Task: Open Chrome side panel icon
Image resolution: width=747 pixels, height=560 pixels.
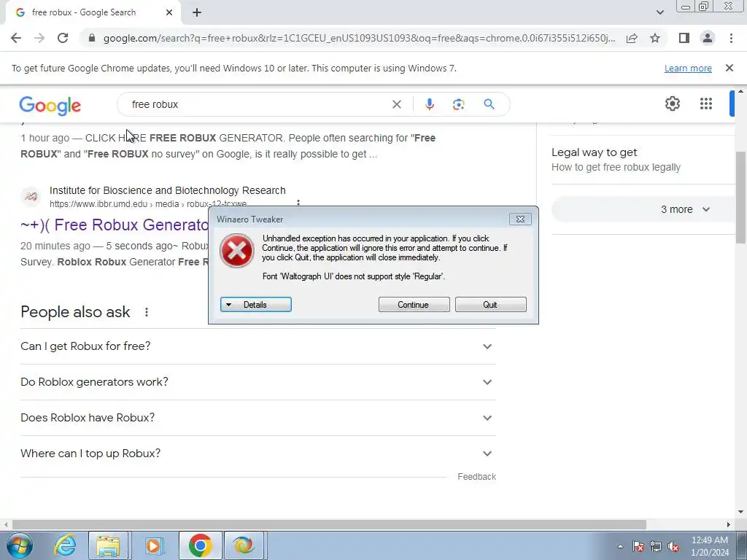Action: (684, 38)
